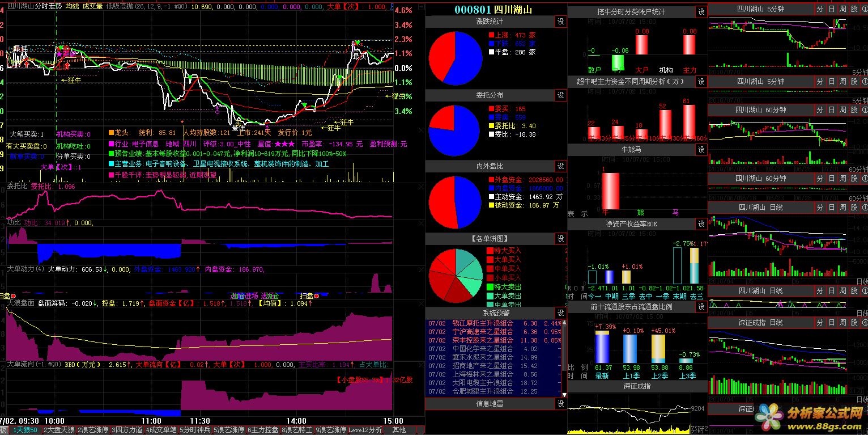Open settings 设 for 净资产收益率ROE panel
Screen dimensions: 868x435
point(701,225)
